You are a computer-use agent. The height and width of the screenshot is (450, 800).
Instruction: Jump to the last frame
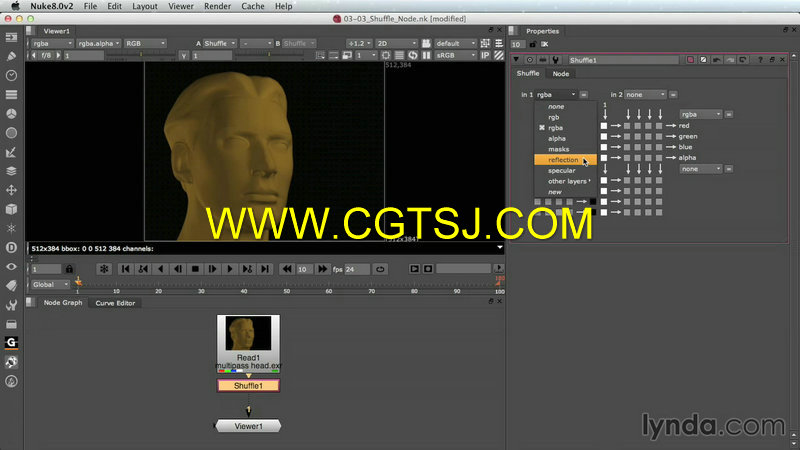click(265, 269)
